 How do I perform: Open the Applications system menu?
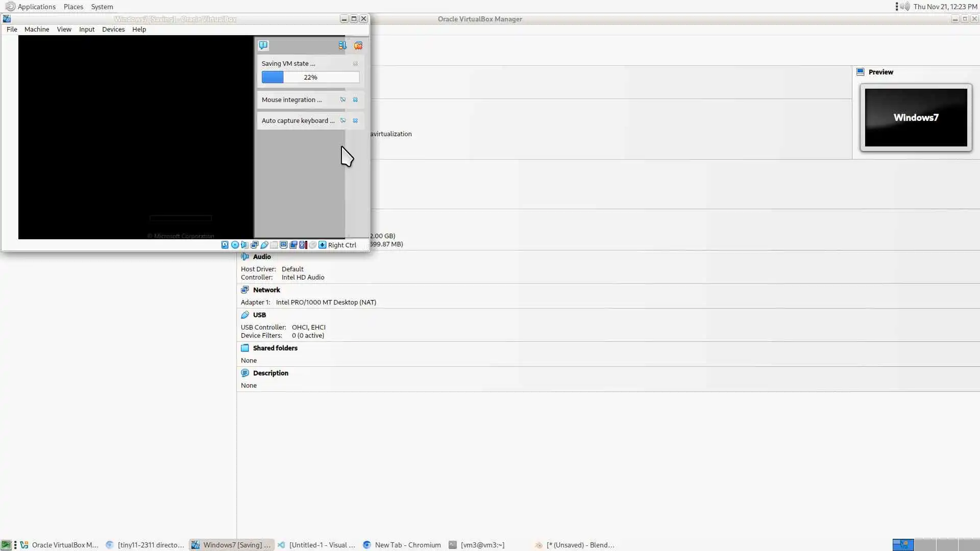click(36, 7)
